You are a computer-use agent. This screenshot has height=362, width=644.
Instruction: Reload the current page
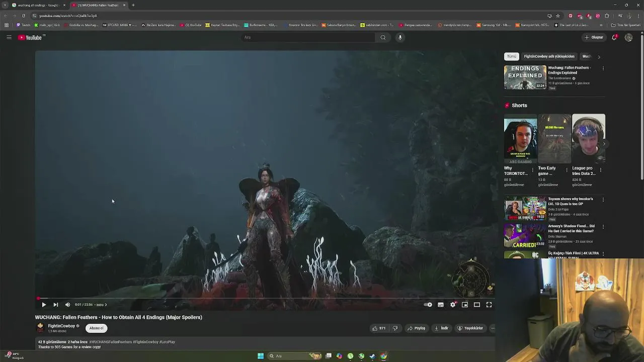[x=24, y=16]
